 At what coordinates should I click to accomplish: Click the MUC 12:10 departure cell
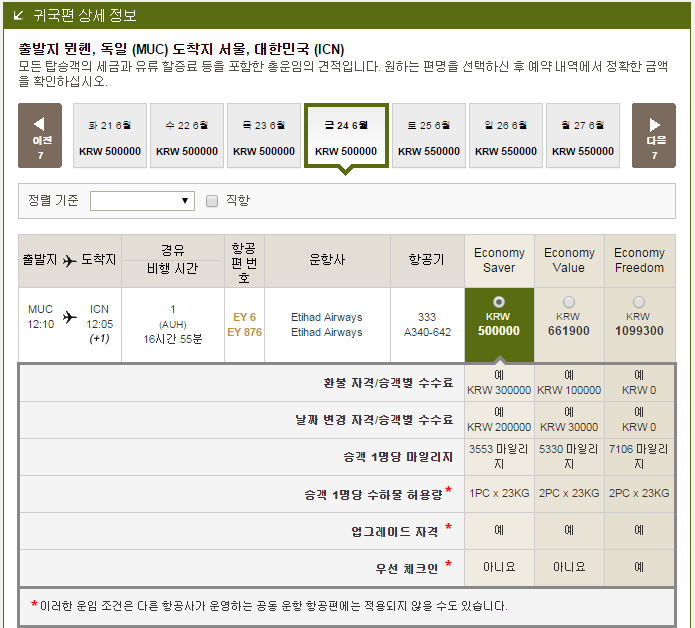pyautogui.click(x=41, y=316)
